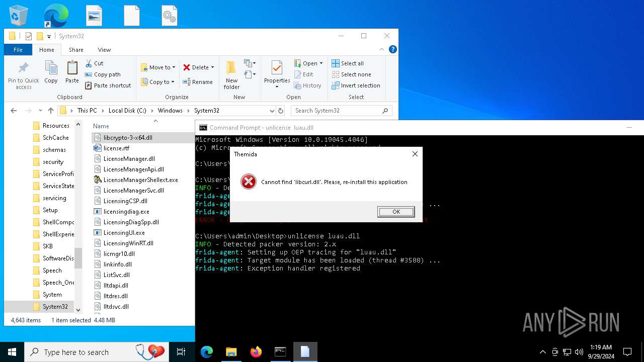Click Paste shortcut in the ribbon

tap(108, 85)
